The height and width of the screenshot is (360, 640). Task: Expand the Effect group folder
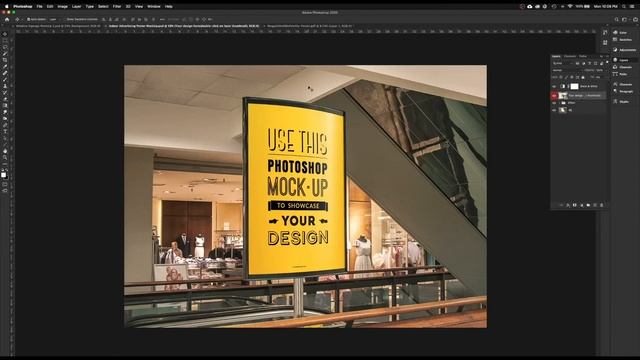[x=559, y=103]
